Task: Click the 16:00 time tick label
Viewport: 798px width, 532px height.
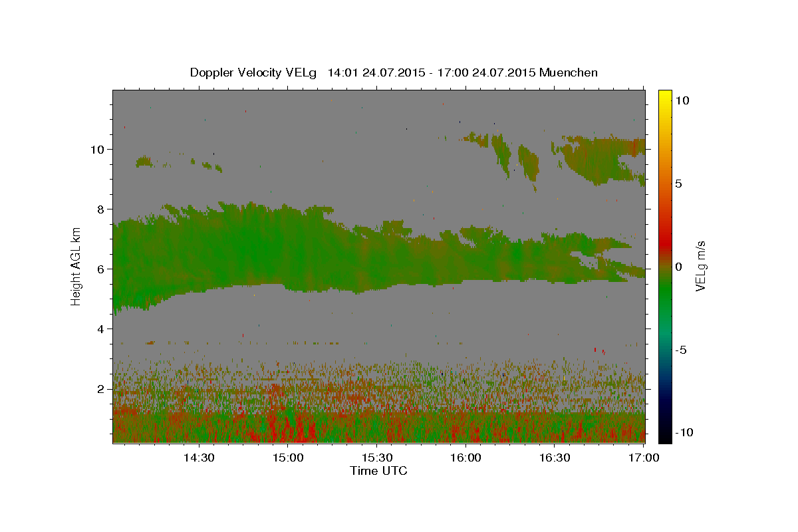Action: (465, 458)
